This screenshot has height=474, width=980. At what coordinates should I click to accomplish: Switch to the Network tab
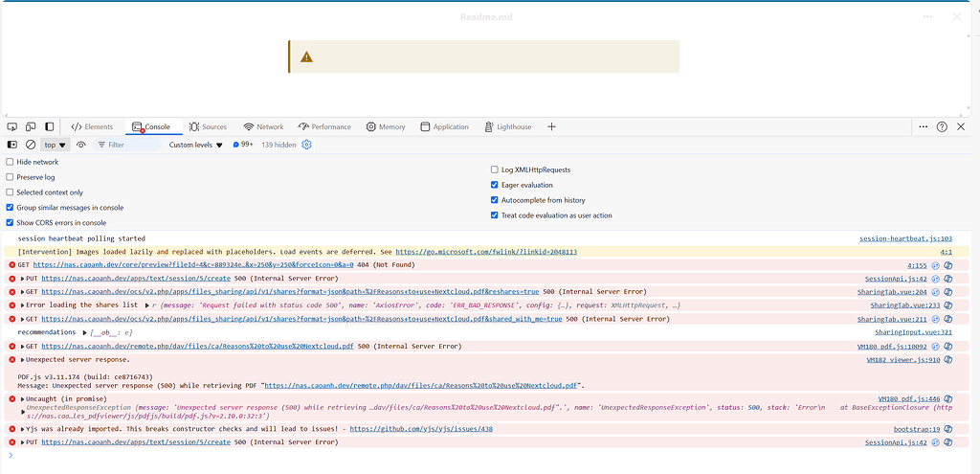263,126
